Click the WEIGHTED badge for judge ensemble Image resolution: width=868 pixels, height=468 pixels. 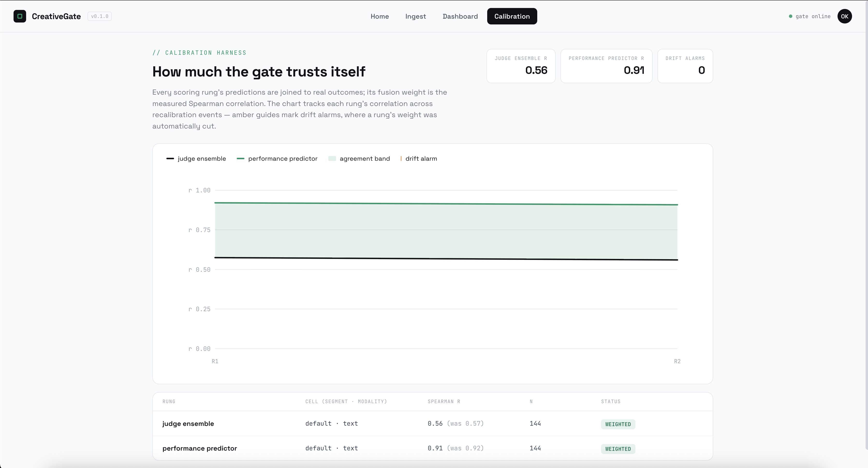[618, 424]
